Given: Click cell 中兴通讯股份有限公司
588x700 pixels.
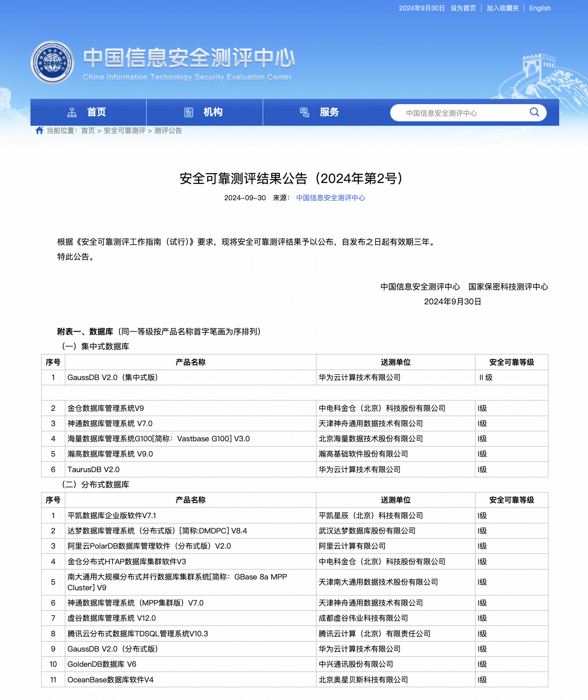Looking at the screenshot, I should [396, 664].
